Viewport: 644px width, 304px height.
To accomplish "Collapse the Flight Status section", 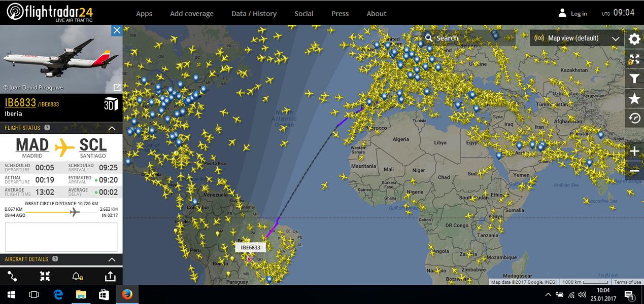I will (112, 128).
